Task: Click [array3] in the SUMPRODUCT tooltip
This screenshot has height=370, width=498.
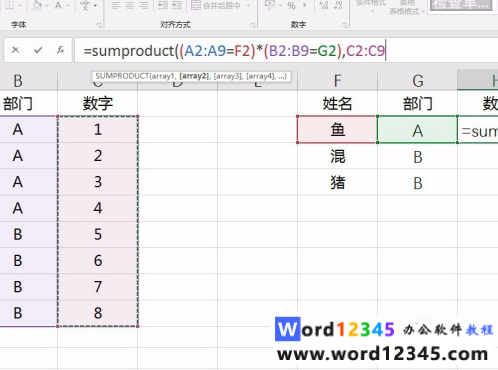Action: click(227, 76)
